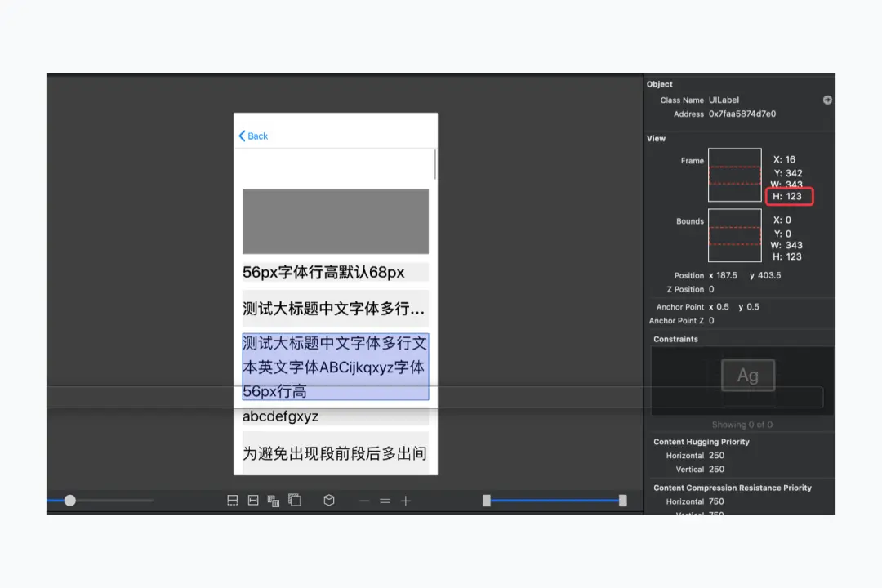
Task: Click Content Hugging Vertical 250 value
Action: coord(717,470)
